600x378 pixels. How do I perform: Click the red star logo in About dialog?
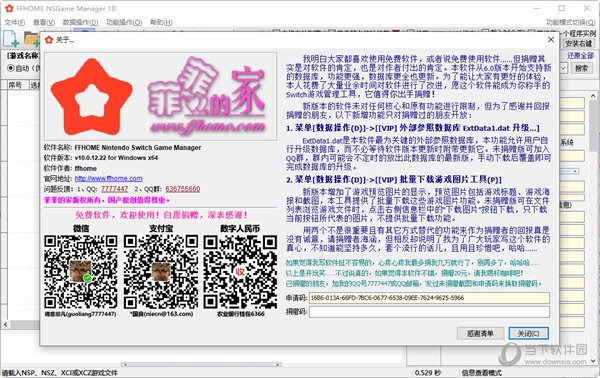tap(91, 97)
